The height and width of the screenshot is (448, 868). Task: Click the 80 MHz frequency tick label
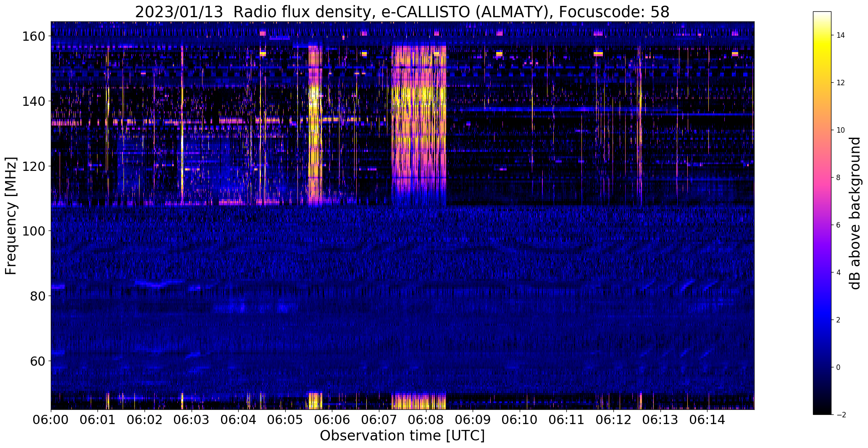point(37,296)
